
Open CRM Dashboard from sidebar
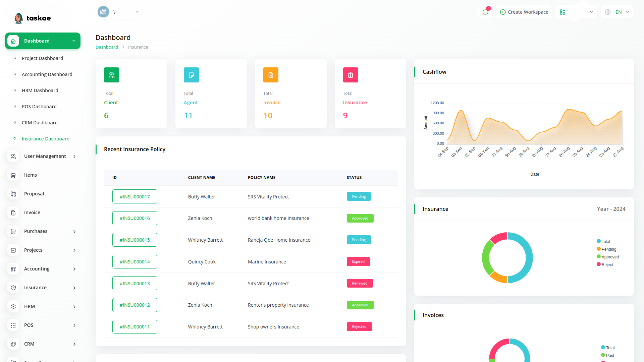40,123
